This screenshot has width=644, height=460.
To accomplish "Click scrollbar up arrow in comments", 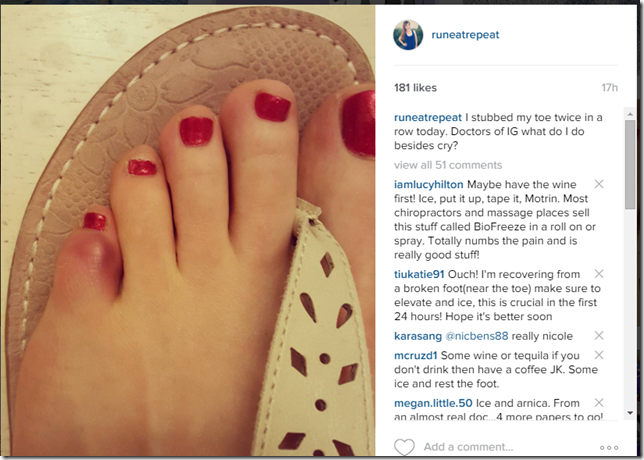I will (630, 113).
